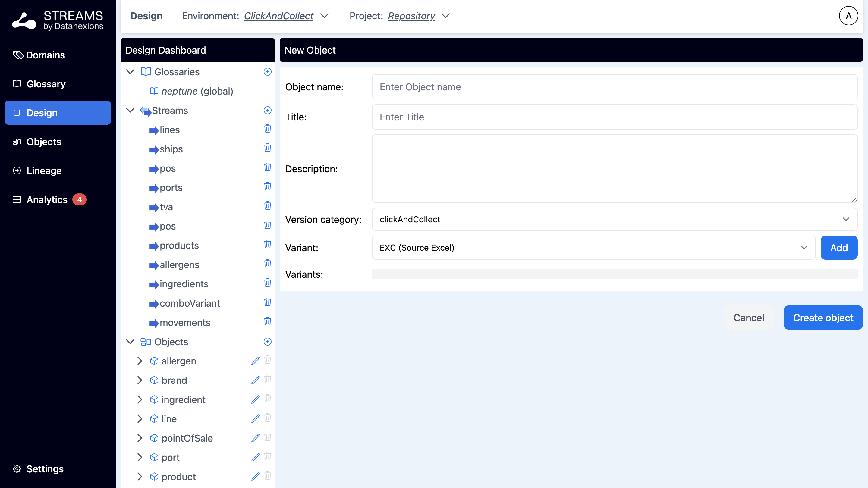Image resolution: width=868 pixels, height=488 pixels.
Task: Collapse the Streams tree section
Action: (131, 111)
